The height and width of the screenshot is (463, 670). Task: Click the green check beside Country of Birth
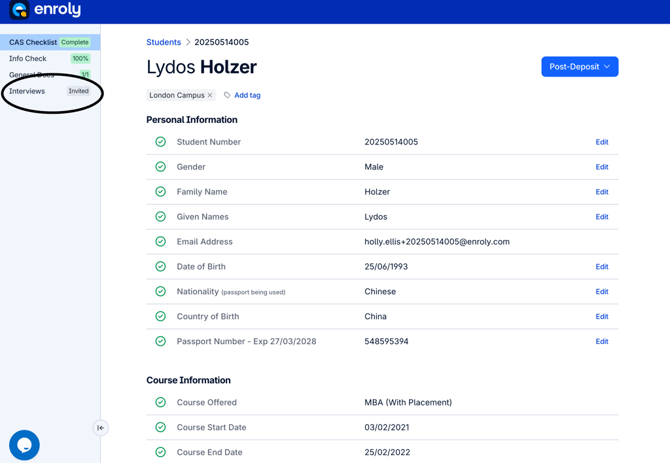point(161,316)
